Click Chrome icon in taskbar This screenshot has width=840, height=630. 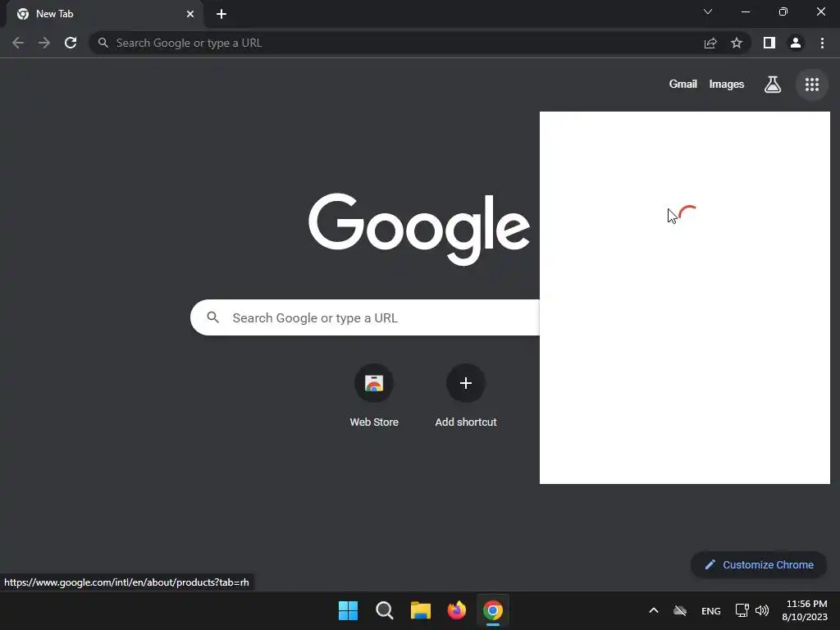coord(493,610)
